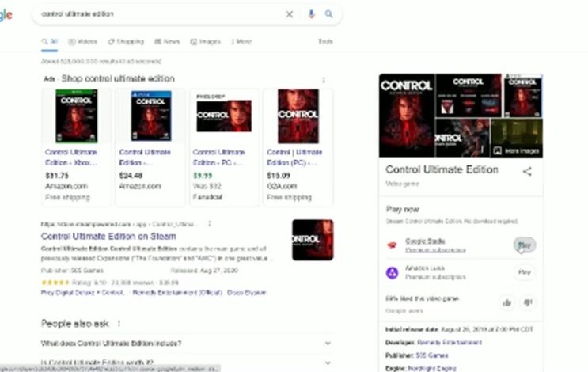The width and height of the screenshot is (588, 372).
Task: Share the Control Ultimate Edition knowledge panel
Action: (527, 172)
